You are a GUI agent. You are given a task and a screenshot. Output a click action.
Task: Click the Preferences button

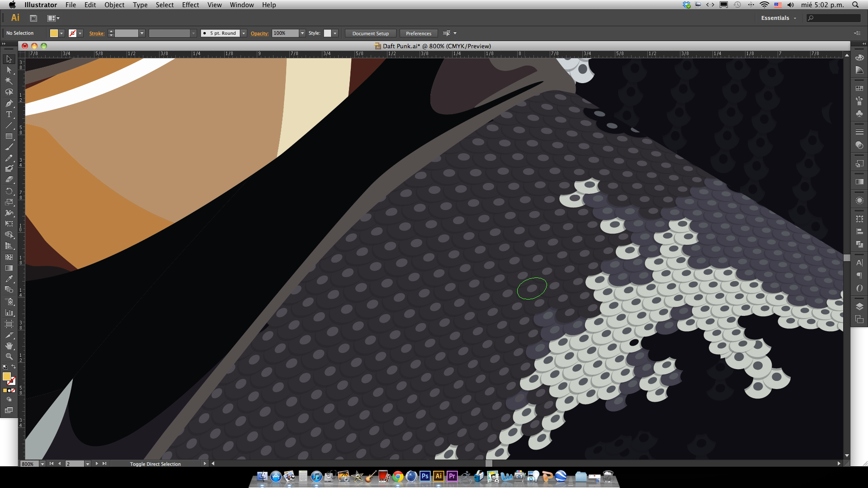418,33
